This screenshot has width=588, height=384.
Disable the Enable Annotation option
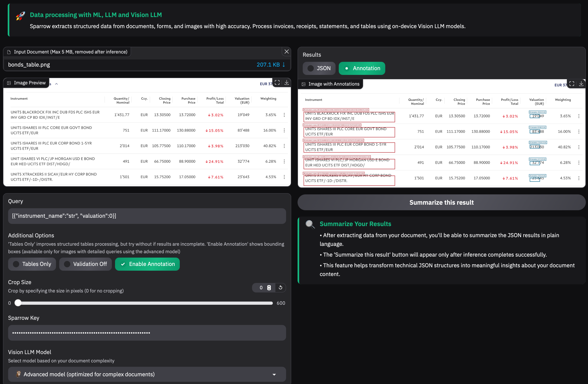147,264
